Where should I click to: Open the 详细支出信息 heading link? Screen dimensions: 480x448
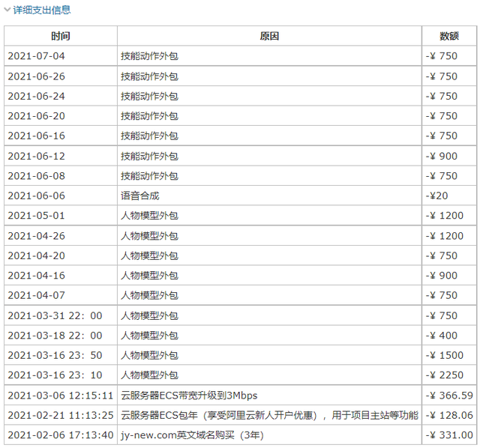coord(42,10)
